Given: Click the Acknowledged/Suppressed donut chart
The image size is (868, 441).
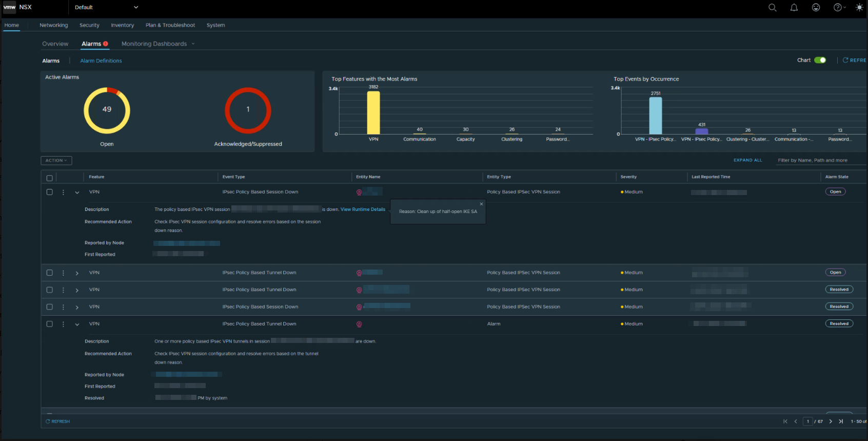Looking at the screenshot, I should click(x=248, y=110).
